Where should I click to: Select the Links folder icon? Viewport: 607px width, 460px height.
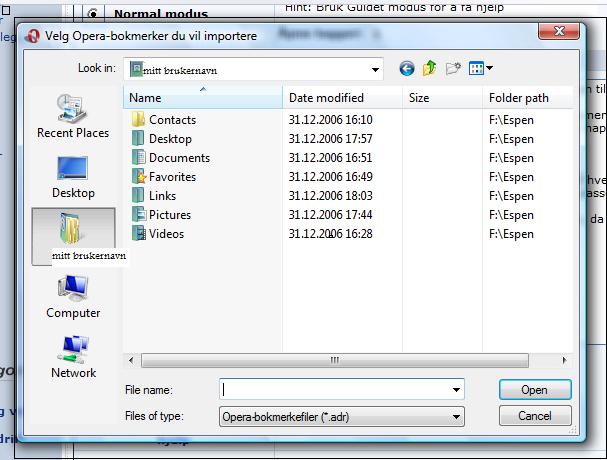point(138,196)
